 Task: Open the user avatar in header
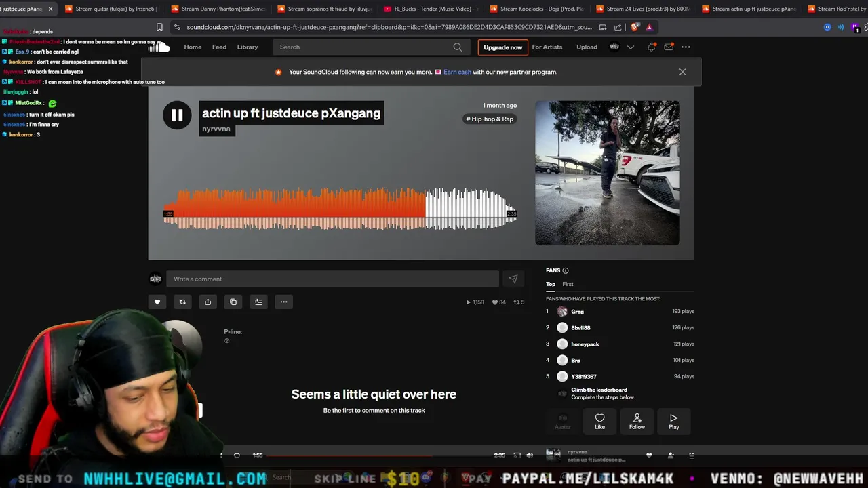(614, 47)
